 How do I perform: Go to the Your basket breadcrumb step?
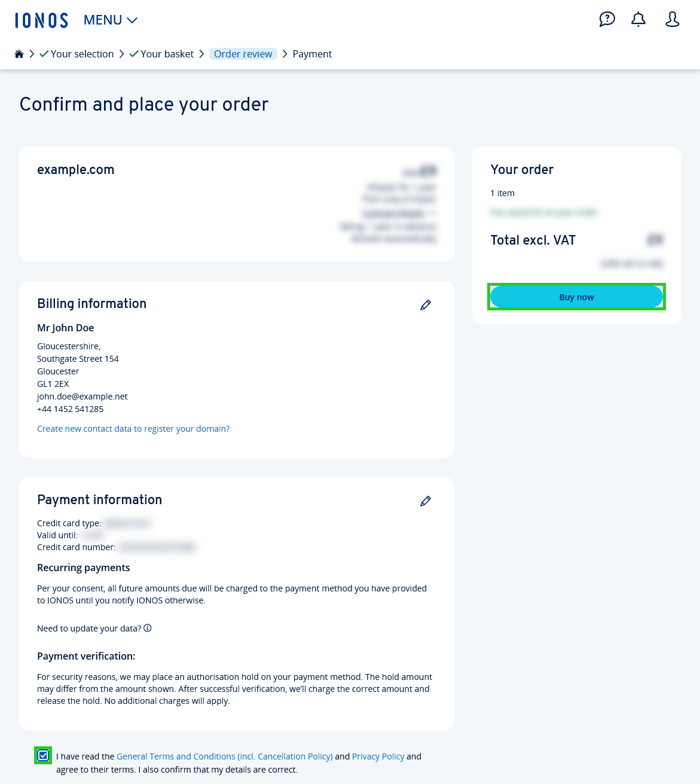(x=167, y=53)
